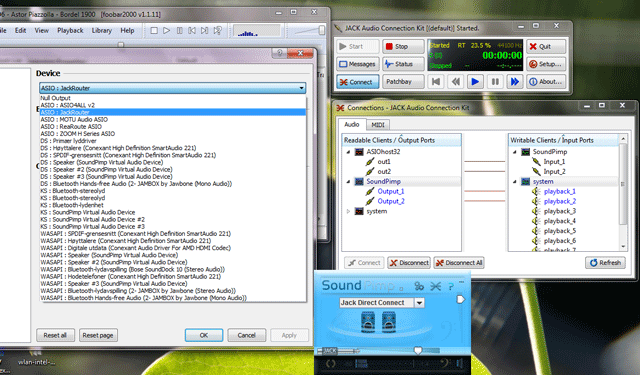Click JACK Quit button
Viewport: 640px width, 375px height.
point(546,47)
